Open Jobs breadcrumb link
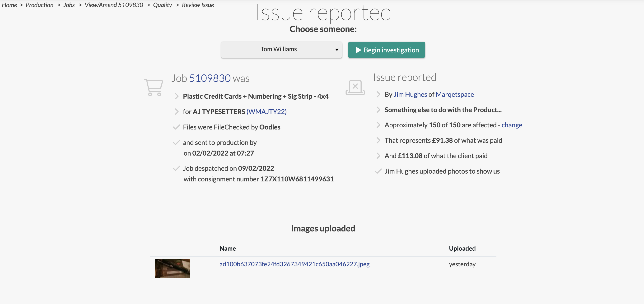The image size is (644, 304). pos(69,5)
